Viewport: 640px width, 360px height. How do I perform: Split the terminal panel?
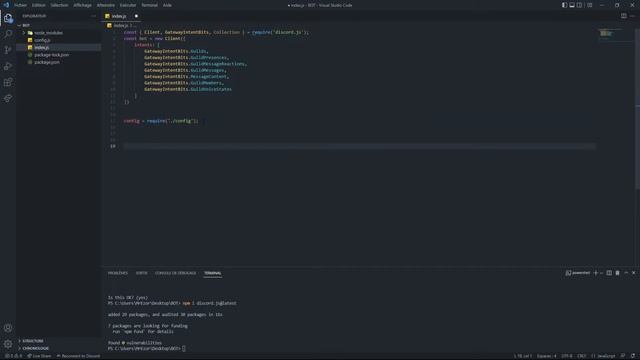click(x=609, y=273)
